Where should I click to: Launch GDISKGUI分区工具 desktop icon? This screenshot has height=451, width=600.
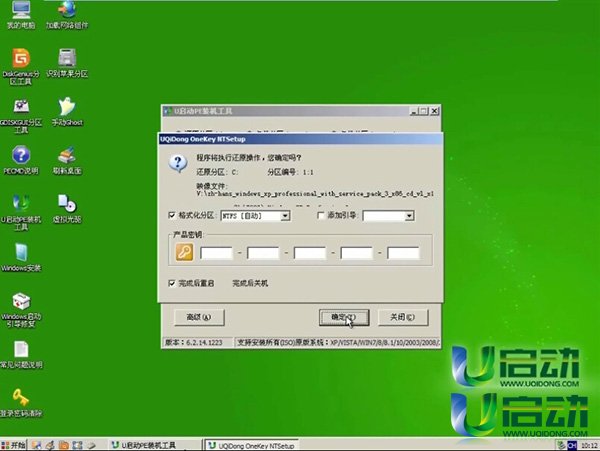[x=21, y=116]
